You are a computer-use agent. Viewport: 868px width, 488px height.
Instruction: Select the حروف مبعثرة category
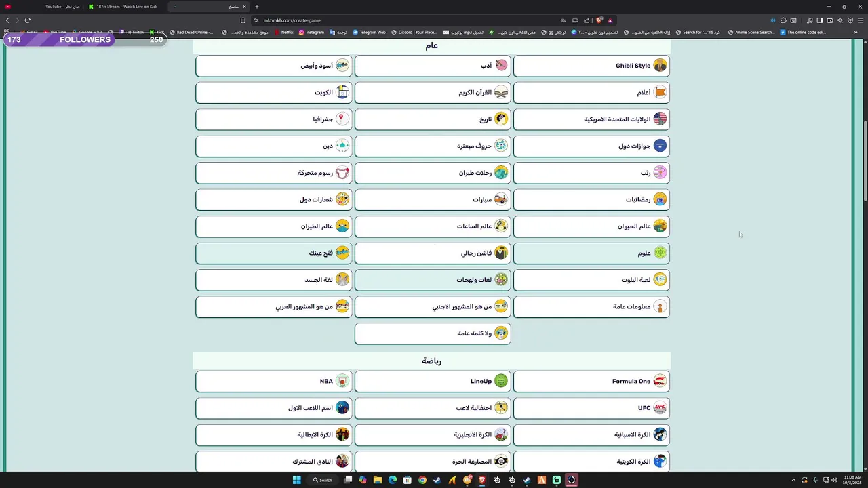433,146
